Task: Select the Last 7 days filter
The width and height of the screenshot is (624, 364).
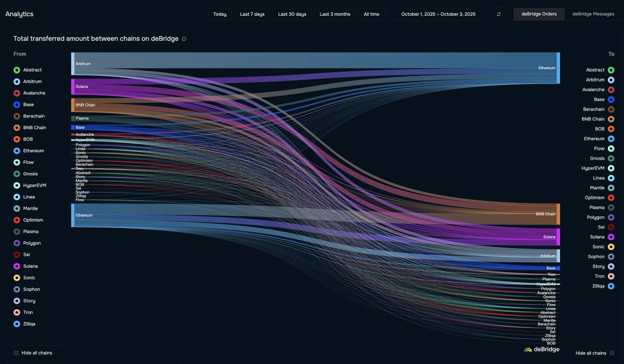Action: click(x=252, y=14)
